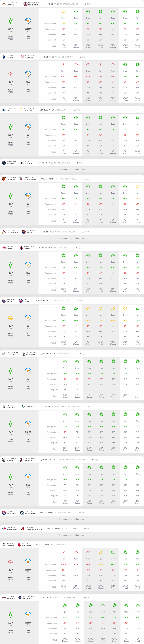
Task: Click the rain cloud summary icon for Royals-Yankees
Action: pyautogui.click(x=10, y=74)
